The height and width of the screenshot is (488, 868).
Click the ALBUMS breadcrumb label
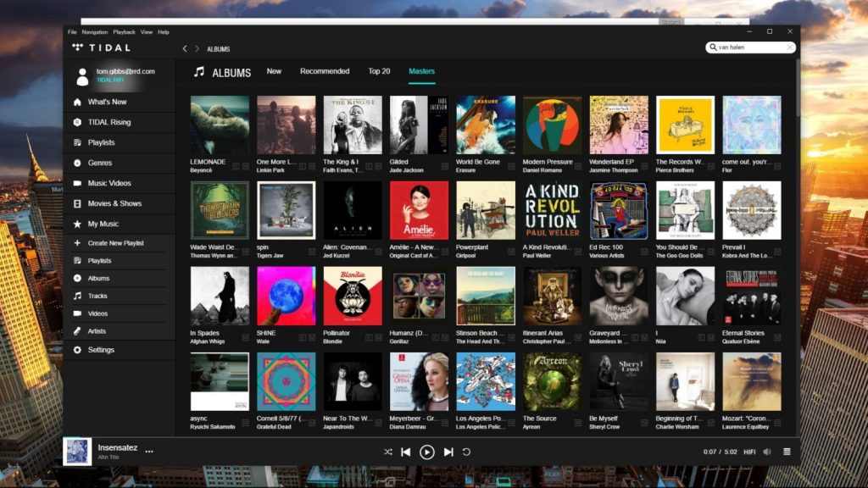pyautogui.click(x=218, y=49)
